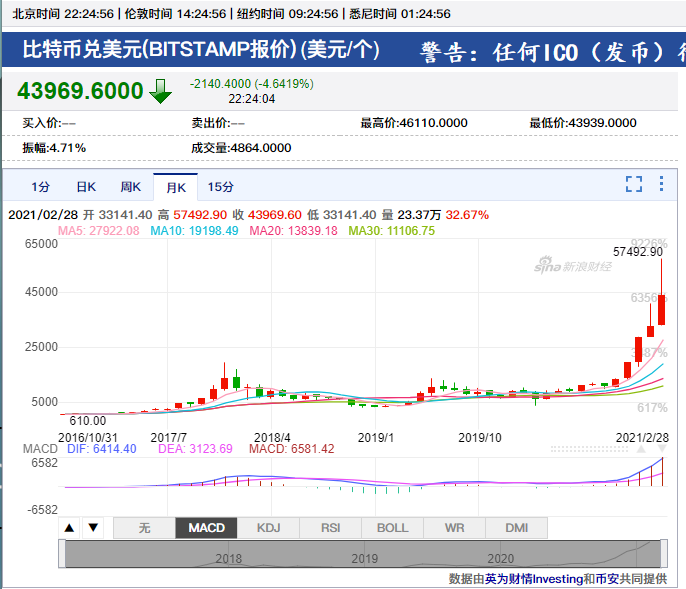Enter fullscreen chart view icon
The image size is (686, 589).
tap(634, 184)
